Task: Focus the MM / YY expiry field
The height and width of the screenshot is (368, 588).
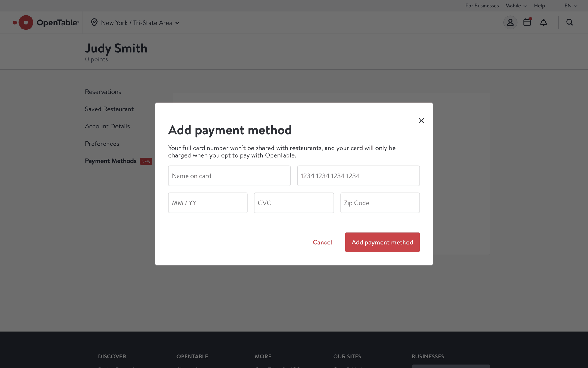Action: [x=208, y=203]
